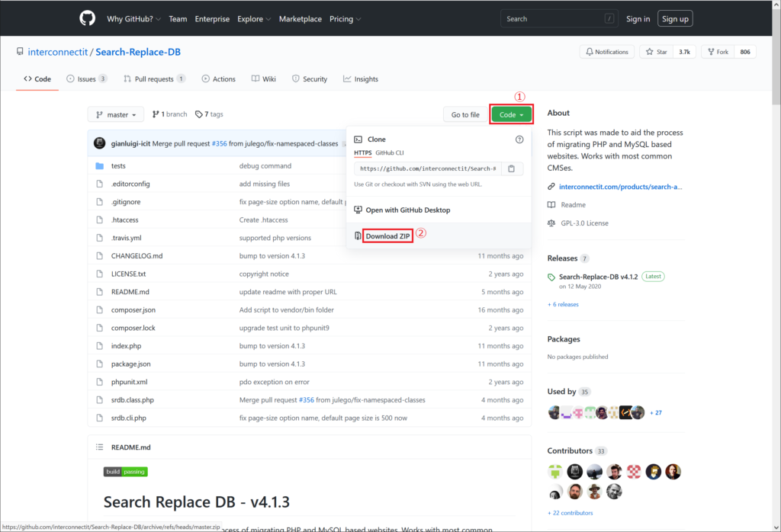Open the srdb.class.php file
The width and height of the screenshot is (781, 532).
point(133,399)
